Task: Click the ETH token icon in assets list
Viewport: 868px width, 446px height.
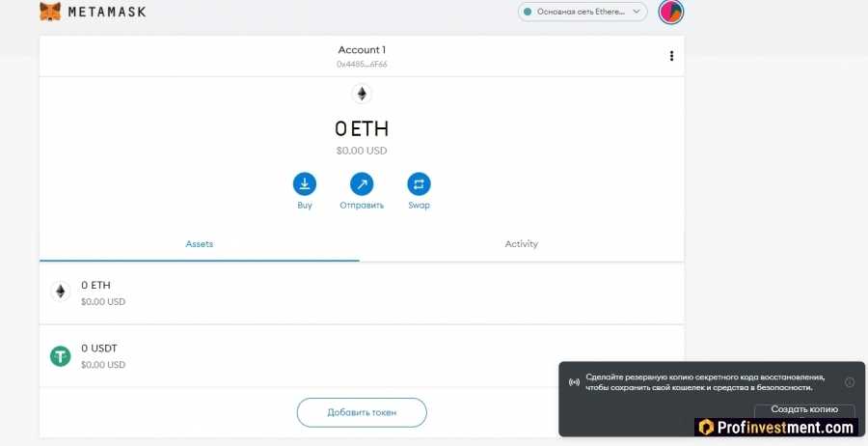Action: coord(61,292)
